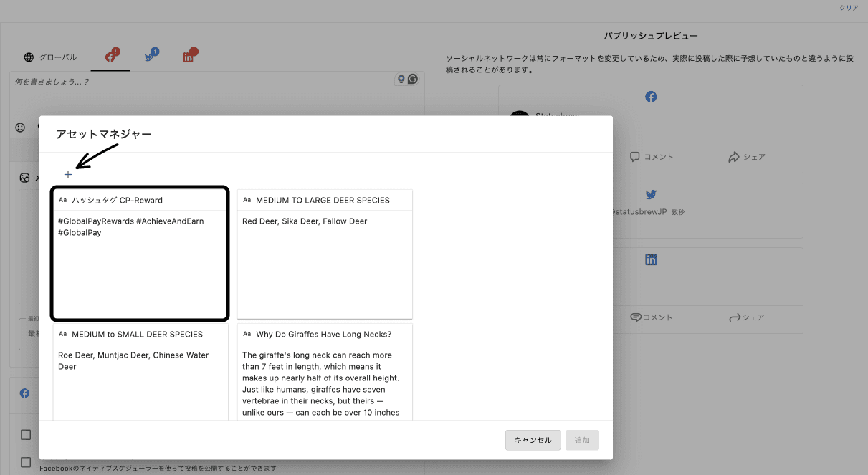
Task: Click the lightbulb suggestion icon in composer
Action: [401, 80]
